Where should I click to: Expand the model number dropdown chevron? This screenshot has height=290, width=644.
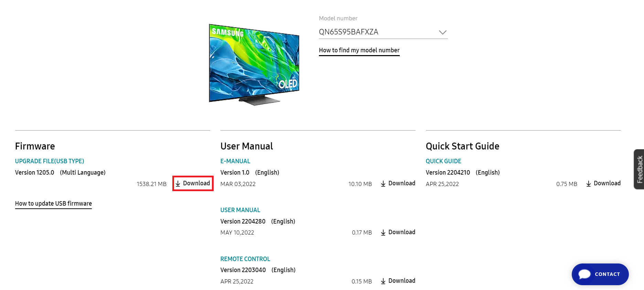(x=443, y=32)
